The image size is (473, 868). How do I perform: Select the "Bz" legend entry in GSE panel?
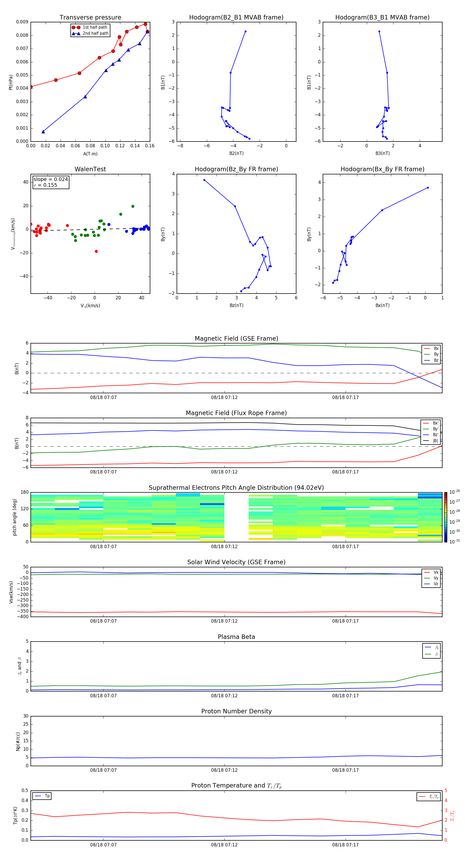pyautogui.click(x=431, y=360)
